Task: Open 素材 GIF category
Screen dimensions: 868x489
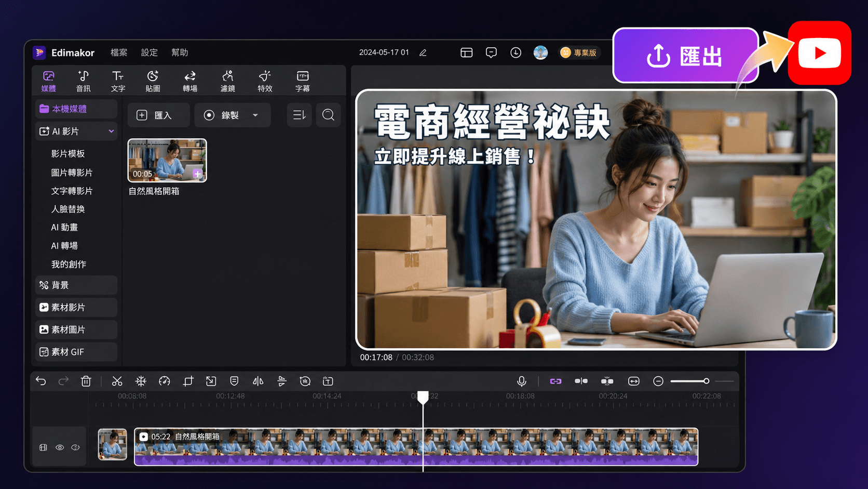Action: point(76,352)
